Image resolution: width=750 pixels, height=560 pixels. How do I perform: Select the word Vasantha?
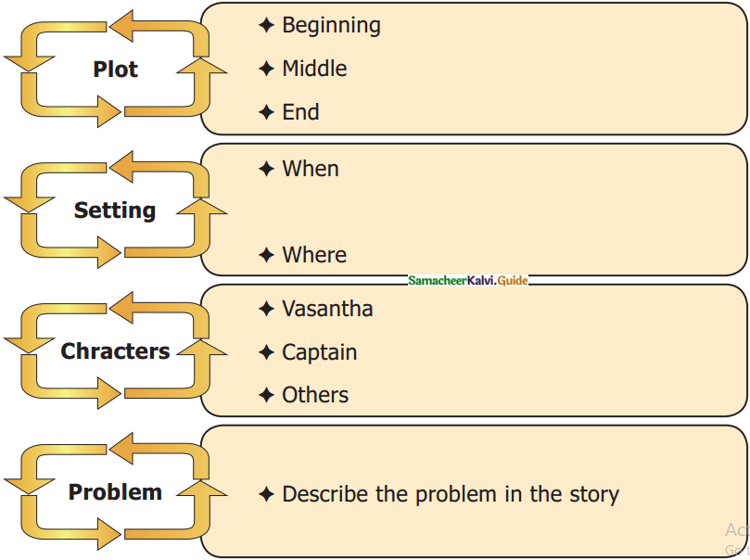[x=327, y=309]
